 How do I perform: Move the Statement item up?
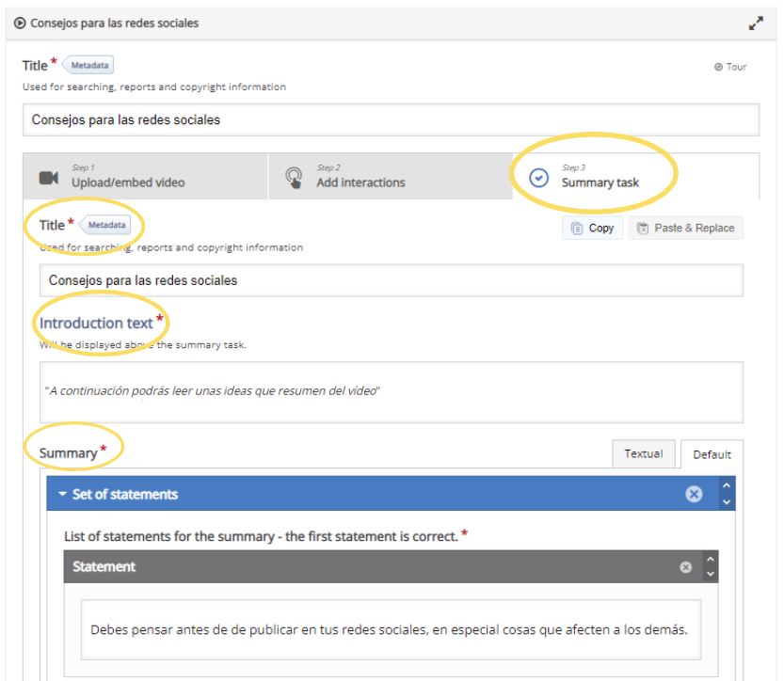[711, 559]
